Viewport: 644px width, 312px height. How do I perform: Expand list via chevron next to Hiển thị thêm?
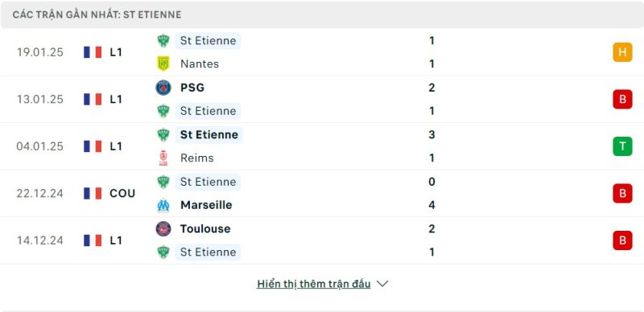(x=382, y=284)
